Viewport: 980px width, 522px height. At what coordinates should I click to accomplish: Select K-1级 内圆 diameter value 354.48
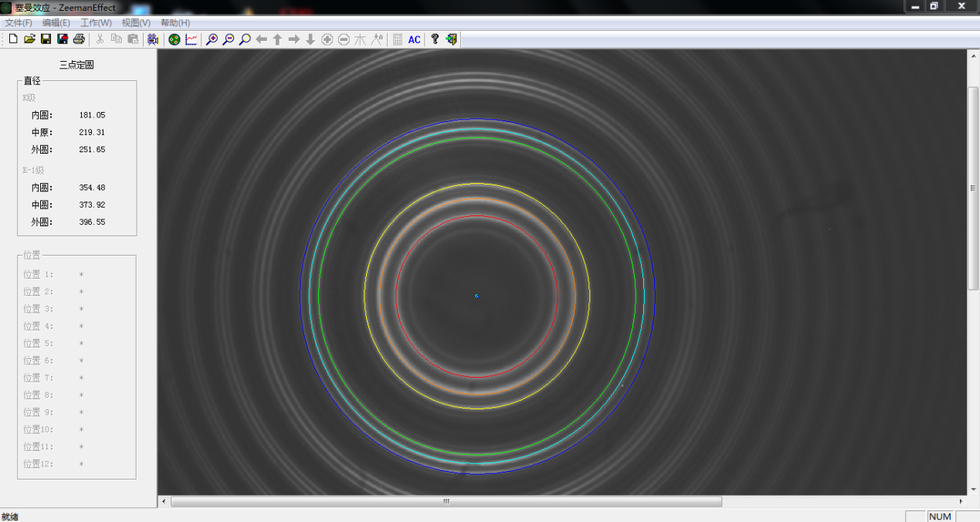click(92, 188)
